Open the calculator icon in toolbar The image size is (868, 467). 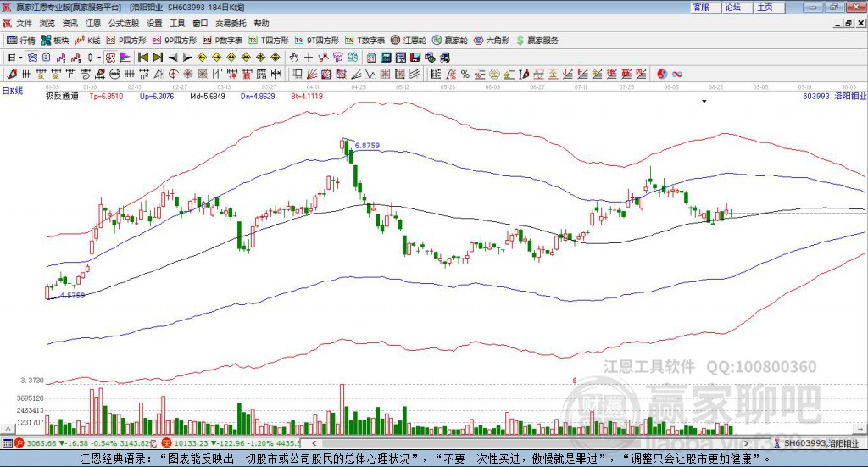click(x=386, y=58)
